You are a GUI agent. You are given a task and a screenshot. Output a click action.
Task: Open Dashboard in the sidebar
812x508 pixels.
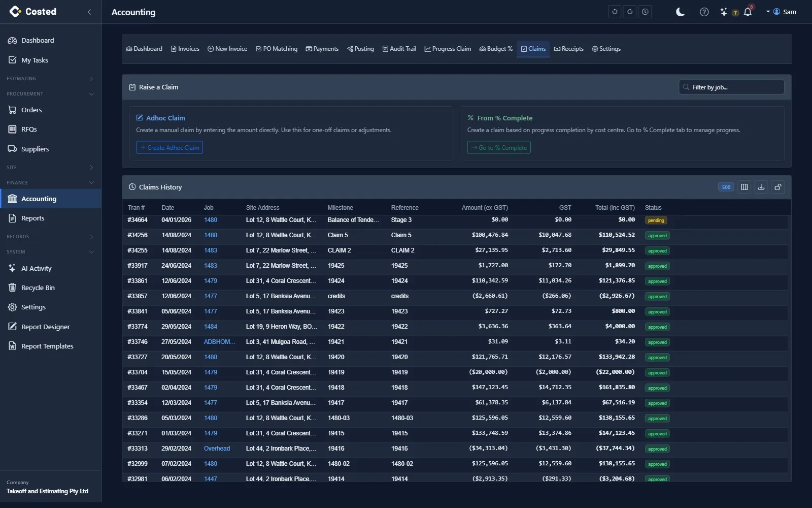click(50, 40)
